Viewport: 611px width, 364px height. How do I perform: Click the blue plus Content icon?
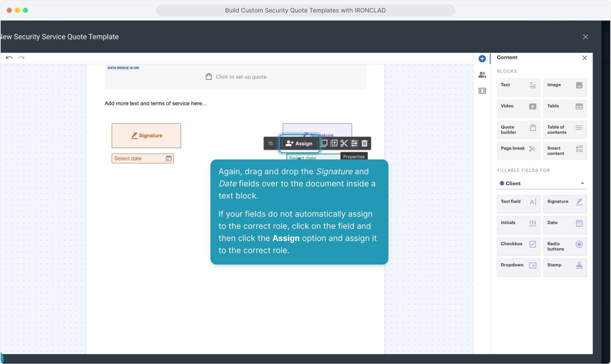482,59
